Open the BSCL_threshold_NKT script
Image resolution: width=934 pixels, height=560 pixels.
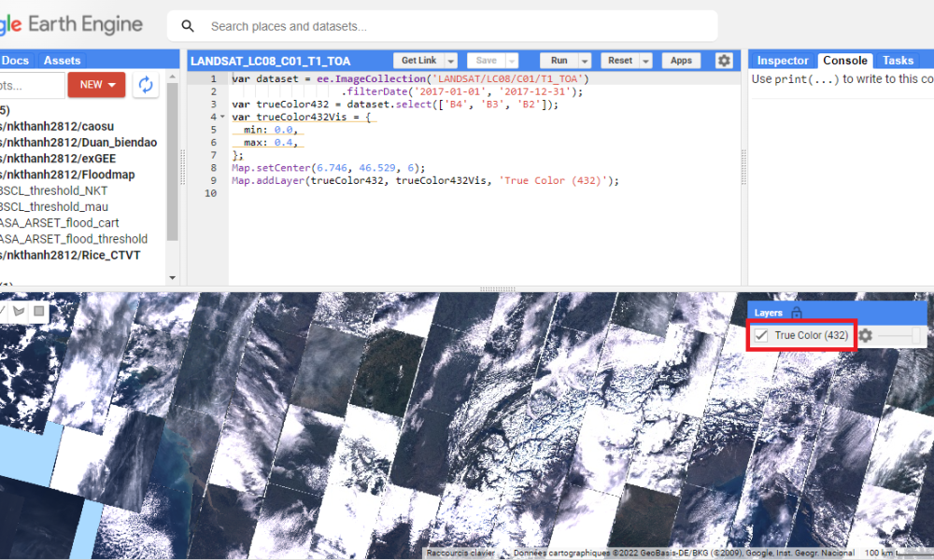click(x=54, y=190)
